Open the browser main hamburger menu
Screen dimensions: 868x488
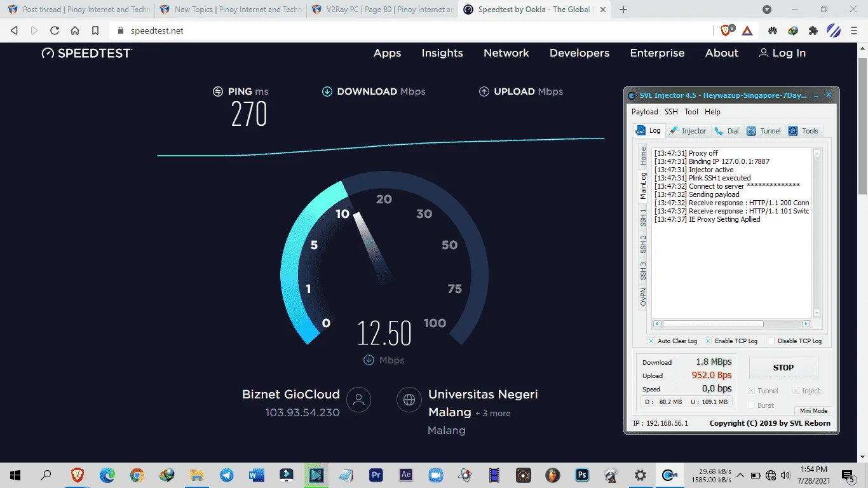click(x=855, y=30)
